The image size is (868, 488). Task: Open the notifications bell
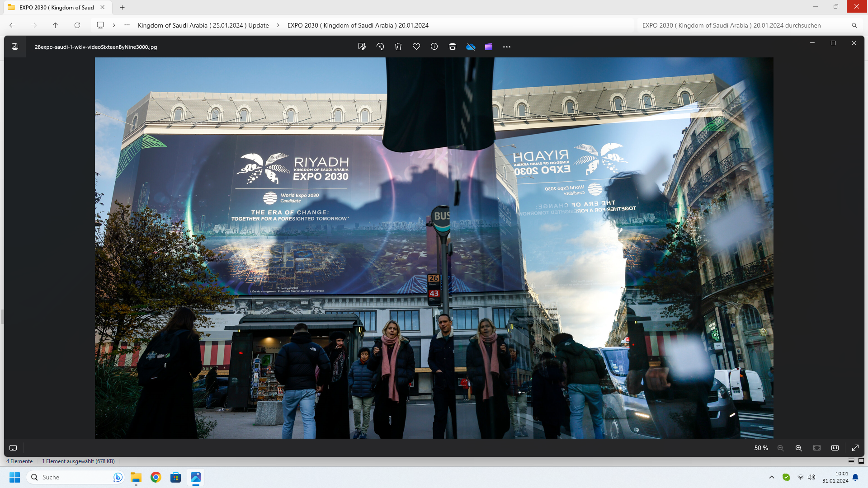[x=855, y=477]
